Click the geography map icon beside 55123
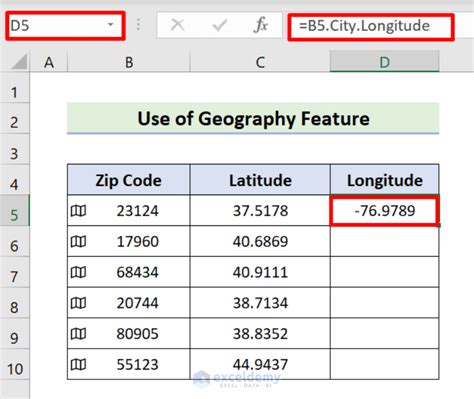The width and height of the screenshot is (474, 399). (78, 364)
